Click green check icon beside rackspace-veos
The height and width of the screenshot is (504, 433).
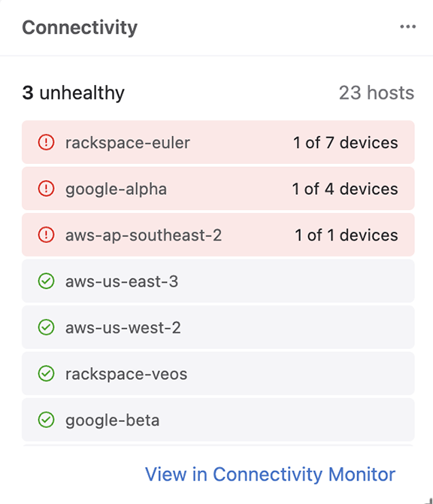47,374
